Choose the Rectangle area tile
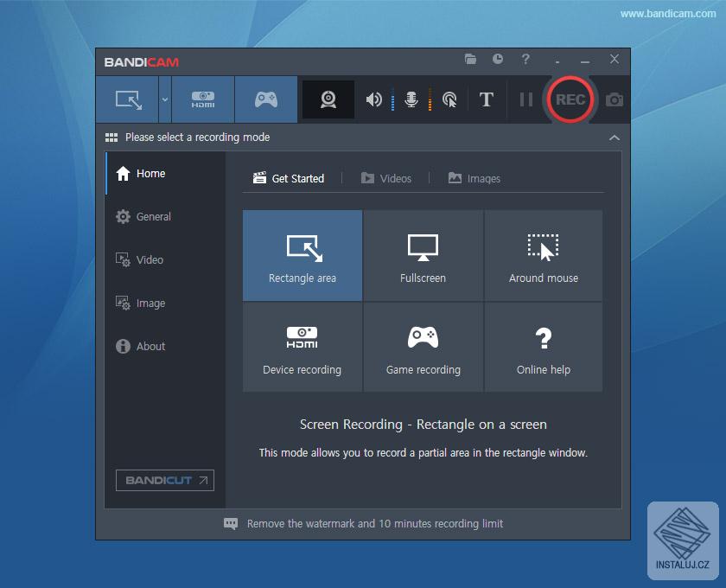The width and height of the screenshot is (726, 588). click(302, 255)
